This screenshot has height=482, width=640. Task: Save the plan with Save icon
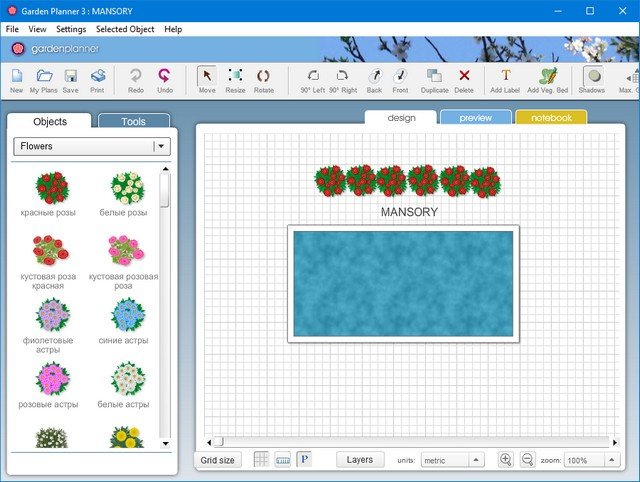71,81
